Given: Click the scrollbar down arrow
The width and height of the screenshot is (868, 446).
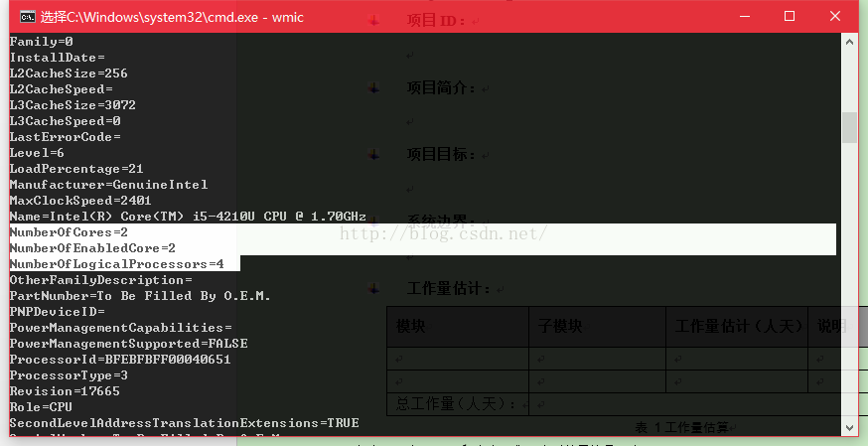Looking at the screenshot, I should click(850, 427).
